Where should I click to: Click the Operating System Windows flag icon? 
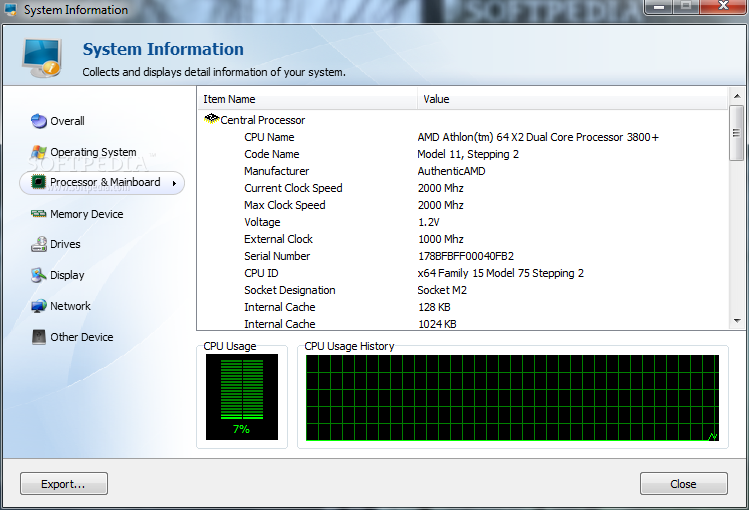[39, 152]
